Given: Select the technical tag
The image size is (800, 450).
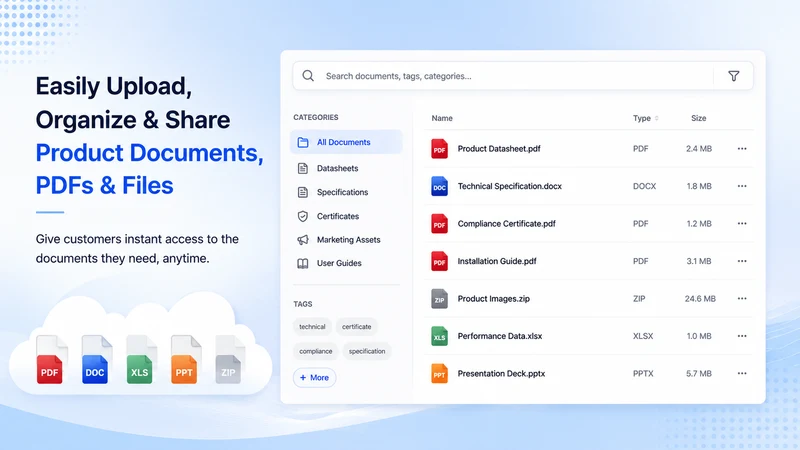Looking at the screenshot, I should click(x=312, y=327).
